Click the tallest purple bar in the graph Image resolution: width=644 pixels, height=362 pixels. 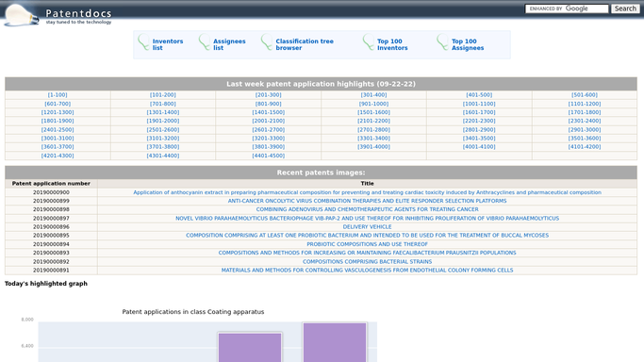click(335, 343)
